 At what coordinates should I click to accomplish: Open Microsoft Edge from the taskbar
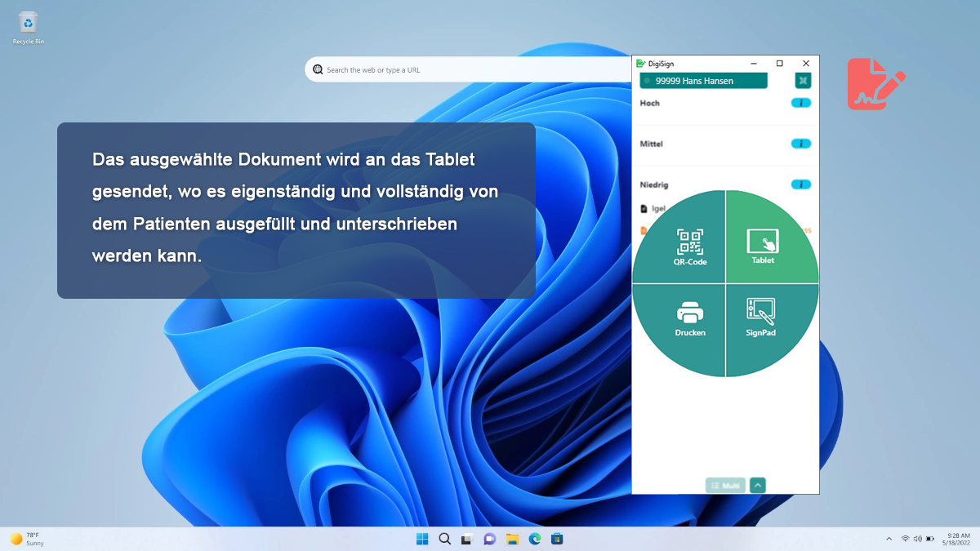pyautogui.click(x=534, y=539)
